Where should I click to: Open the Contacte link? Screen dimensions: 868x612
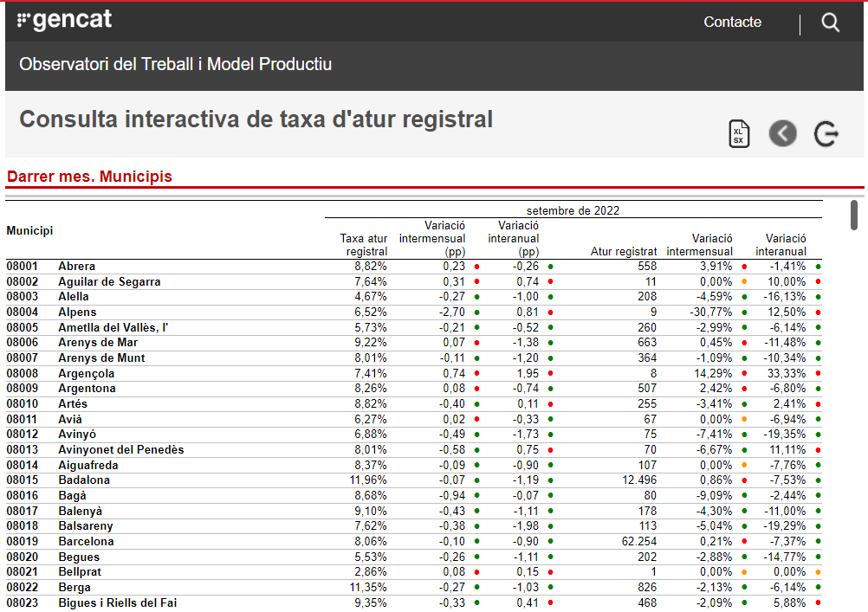click(732, 23)
